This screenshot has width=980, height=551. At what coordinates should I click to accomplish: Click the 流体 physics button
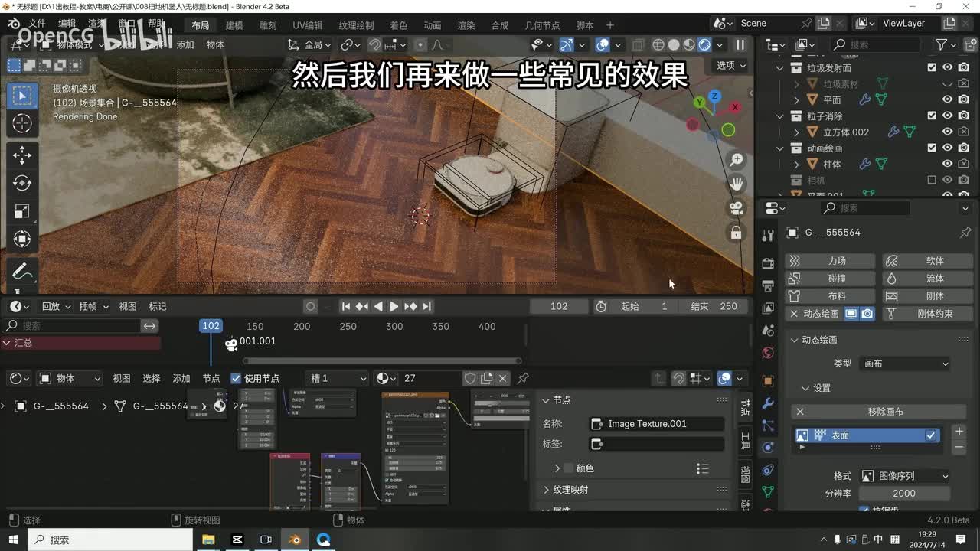pos(928,279)
